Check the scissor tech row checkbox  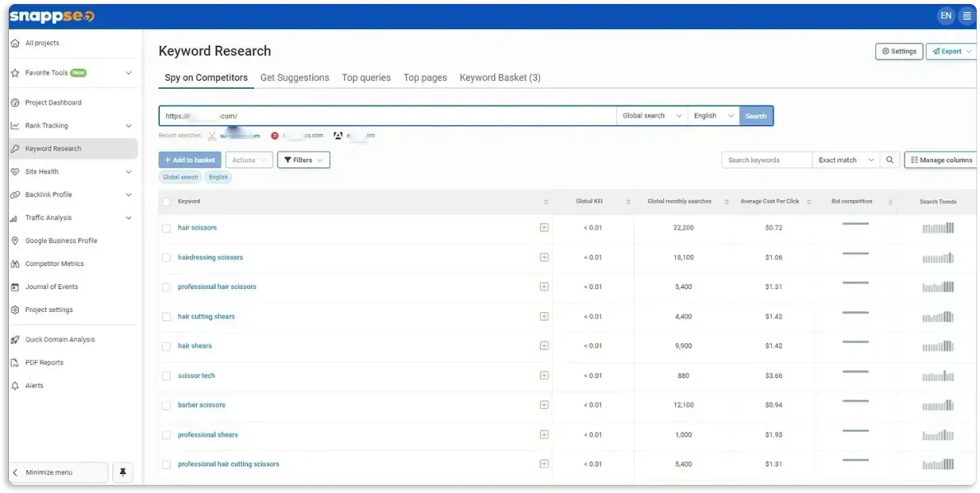[166, 375]
